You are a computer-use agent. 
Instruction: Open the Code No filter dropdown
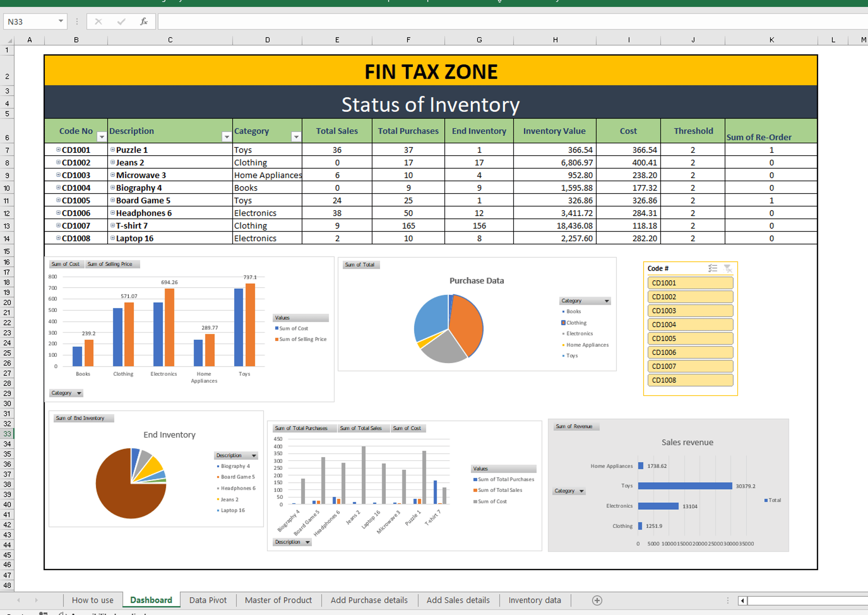(x=102, y=137)
